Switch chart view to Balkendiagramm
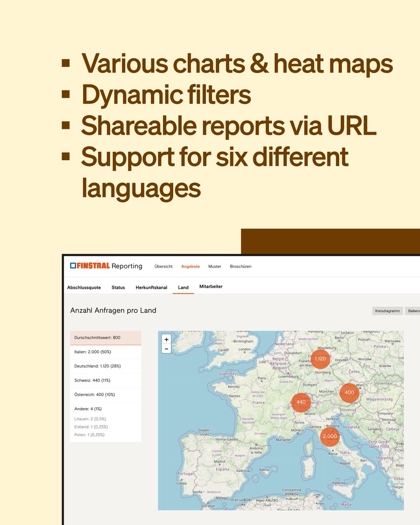The width and height of the screenshot is (420, 525). click(413, 311)
